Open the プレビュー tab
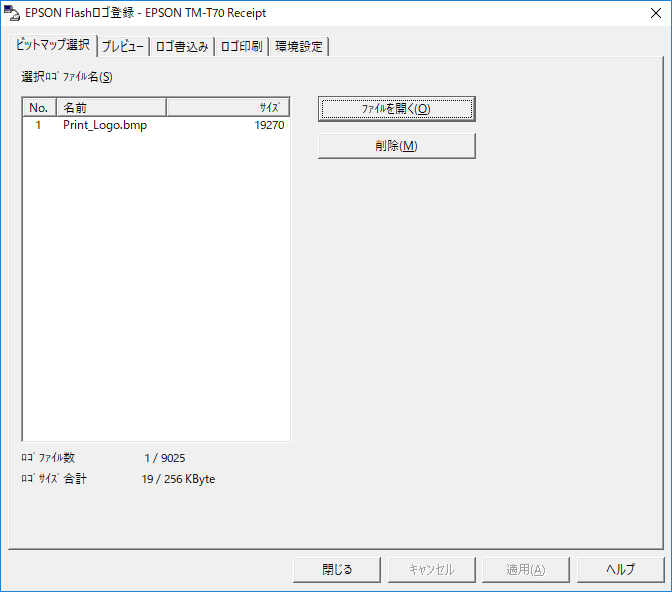 (x=123, y=47)
